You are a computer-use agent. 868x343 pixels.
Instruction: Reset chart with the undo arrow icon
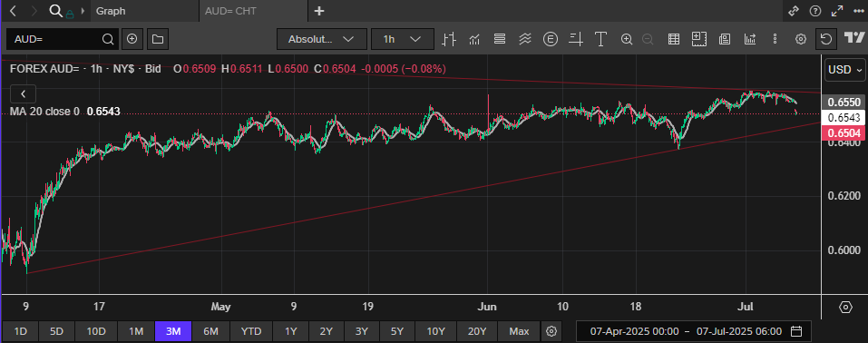pyautogui.click(x=826, y=39)
